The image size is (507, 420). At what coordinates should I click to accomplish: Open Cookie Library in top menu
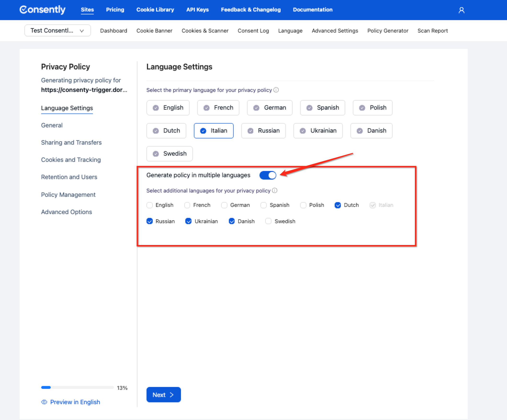coord(155,10)
